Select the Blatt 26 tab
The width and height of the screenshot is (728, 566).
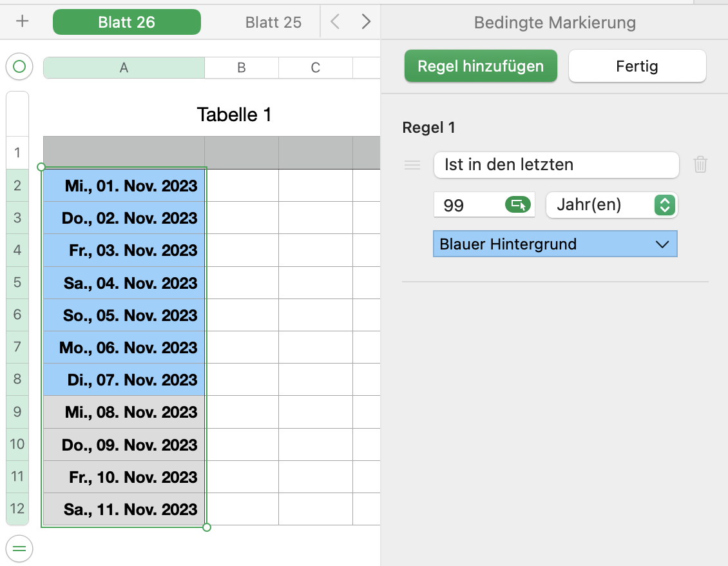pyautogui.click(x=126, y=22)
